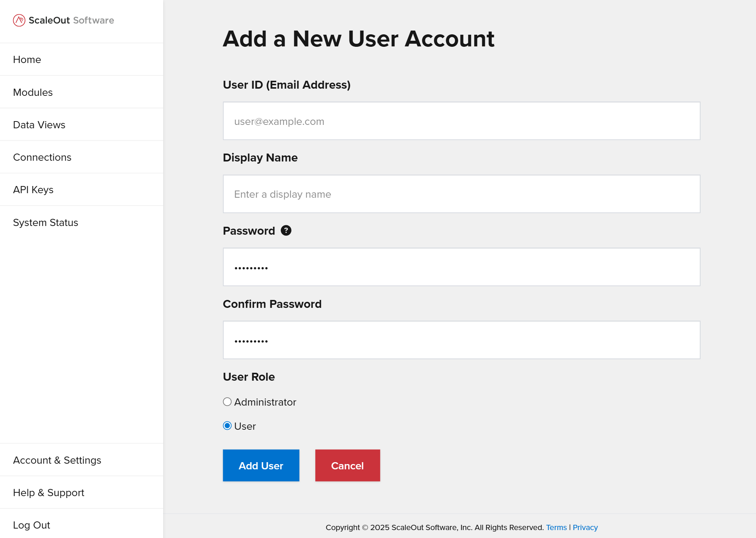Select the User role
The width and height of the screenshot is (756, 538).
(227, 426)
